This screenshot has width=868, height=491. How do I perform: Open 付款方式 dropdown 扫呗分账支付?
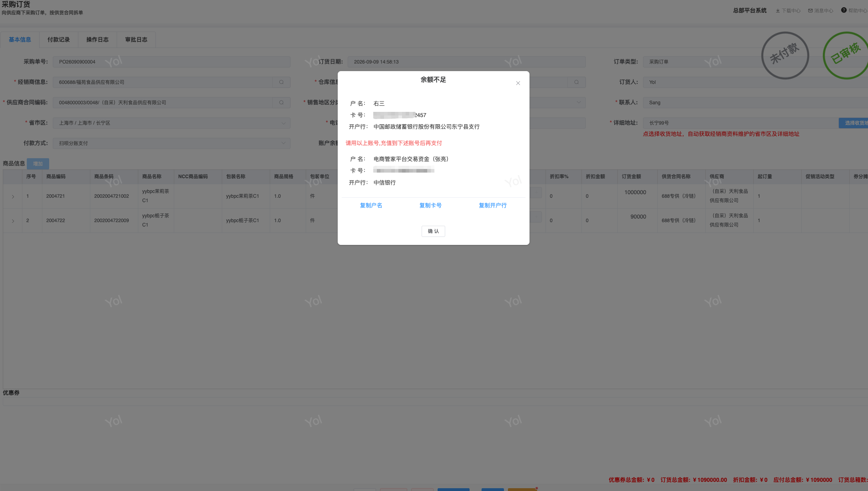click(x=171, y=143)
